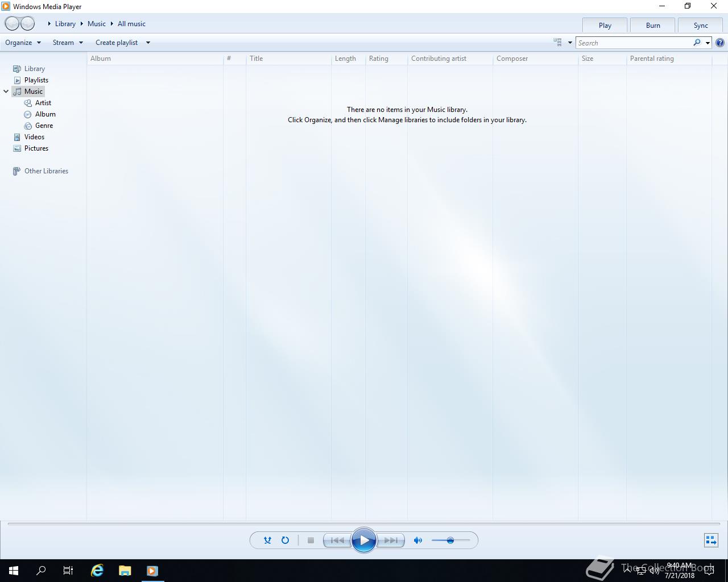This screenshot has height=582, width=728.
Task: Select Genre under Music
Action: (39, 126)
